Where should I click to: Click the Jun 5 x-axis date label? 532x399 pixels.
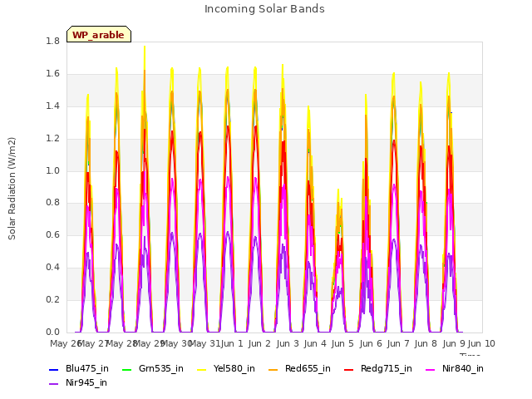point(342,343)
